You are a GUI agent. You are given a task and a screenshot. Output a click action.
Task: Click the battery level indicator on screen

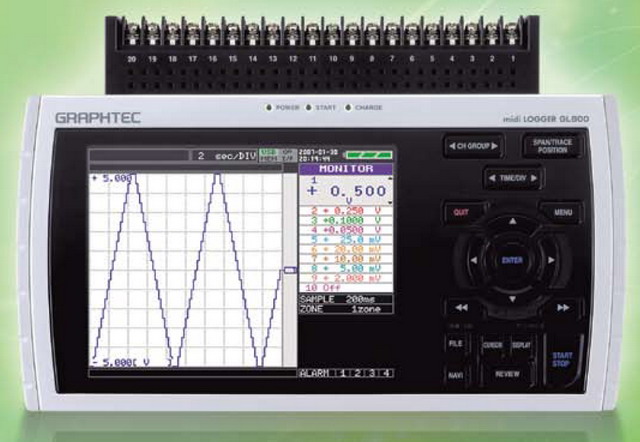point(367,155)
